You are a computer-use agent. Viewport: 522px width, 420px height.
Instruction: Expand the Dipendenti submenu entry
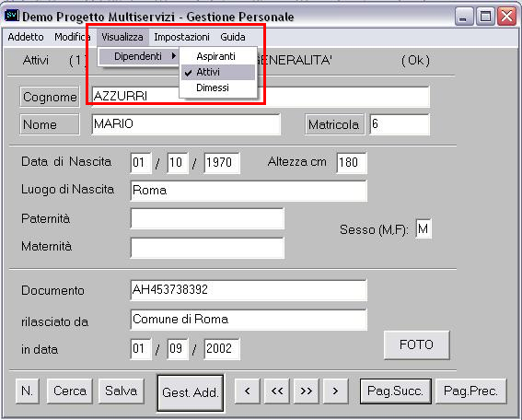(x=139, y=56)
